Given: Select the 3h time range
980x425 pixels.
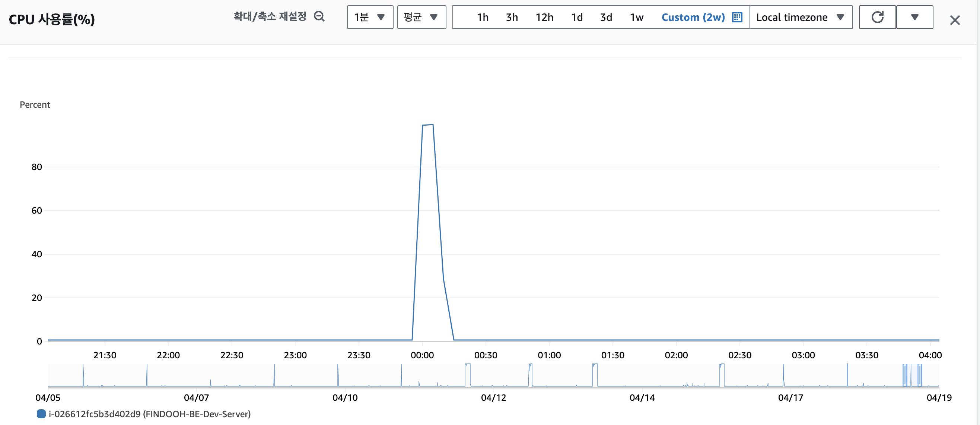Looking at the screenshot, I should [x=512, y=17].
